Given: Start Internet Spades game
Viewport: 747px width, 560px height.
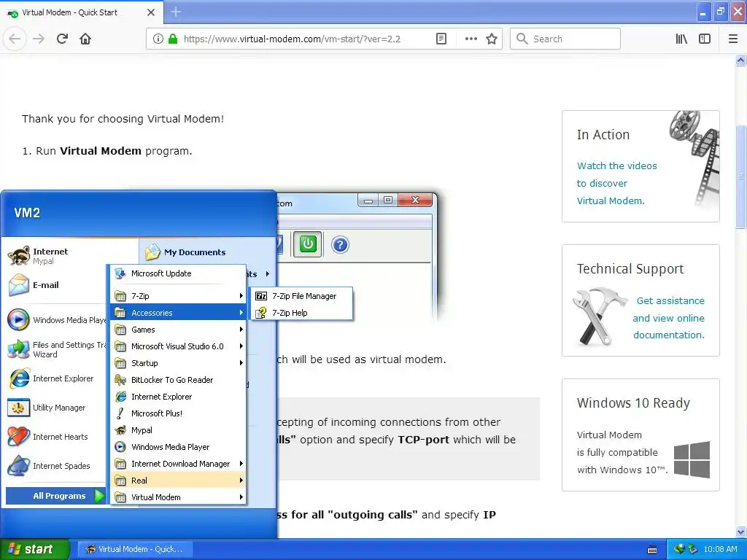Looking at the screenshot, I should pos(56,466).
